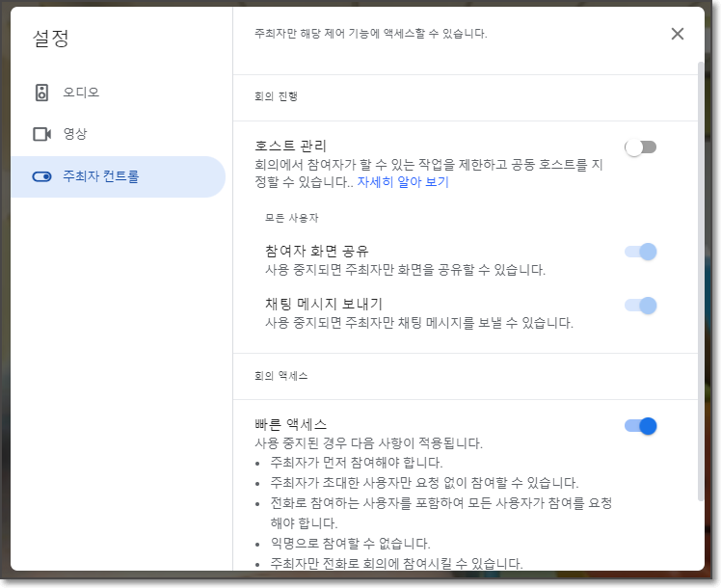Click the top notice about 주최자만 해당 제어 기능

[370, 34]
